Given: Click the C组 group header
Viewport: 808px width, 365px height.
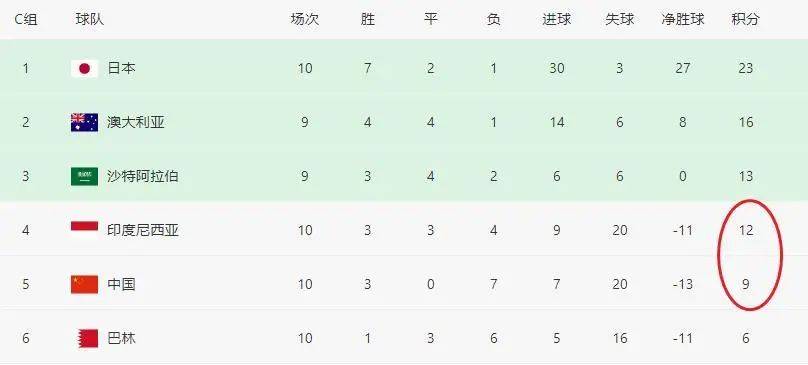Looking at the screenshot, I should (x=26, y=20).
